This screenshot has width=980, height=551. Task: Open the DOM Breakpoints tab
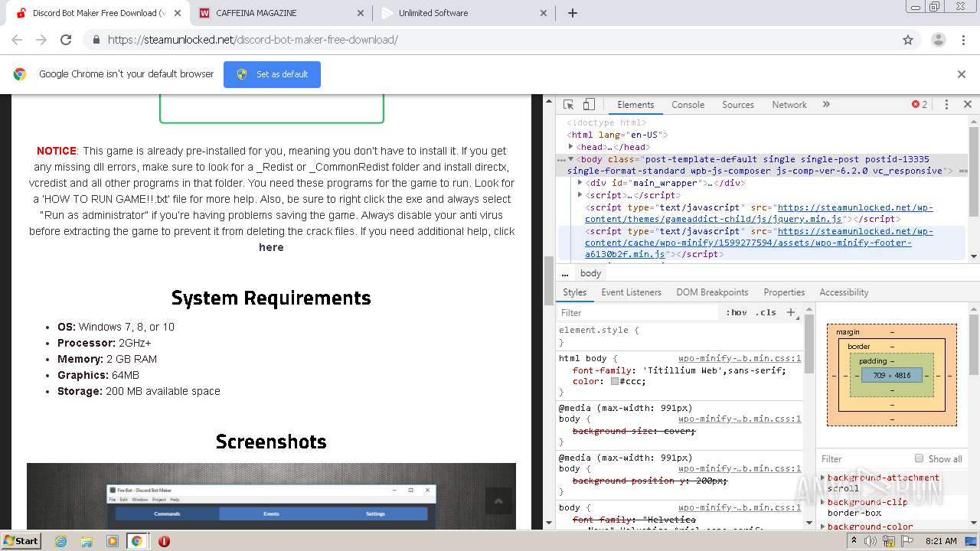tap(712, 292)
